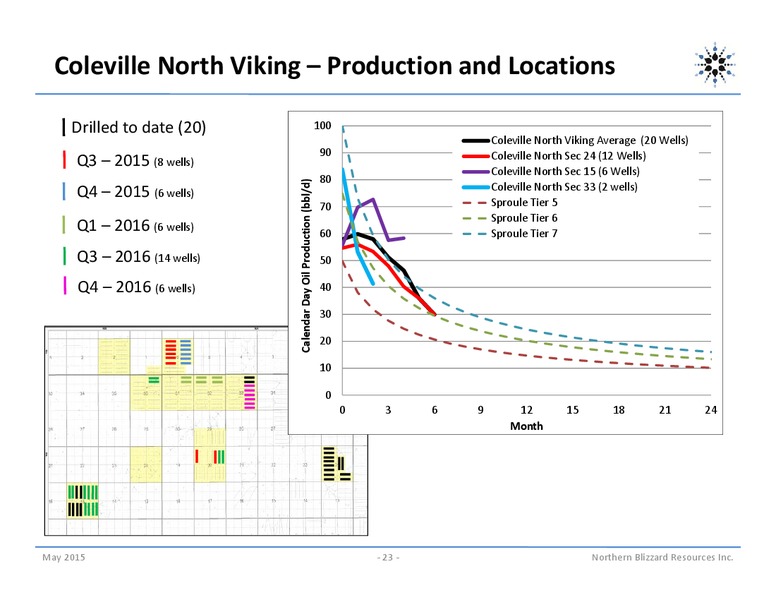The height and width of the screenshot is (600, 776).
Task: Click the green bar beside 'Q3 – 2016'
Action: point(64,256)
